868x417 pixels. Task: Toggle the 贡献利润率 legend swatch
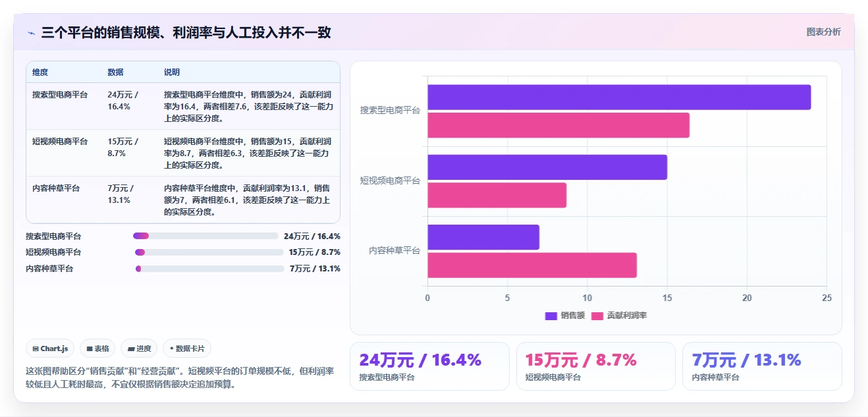coord(597,316)
